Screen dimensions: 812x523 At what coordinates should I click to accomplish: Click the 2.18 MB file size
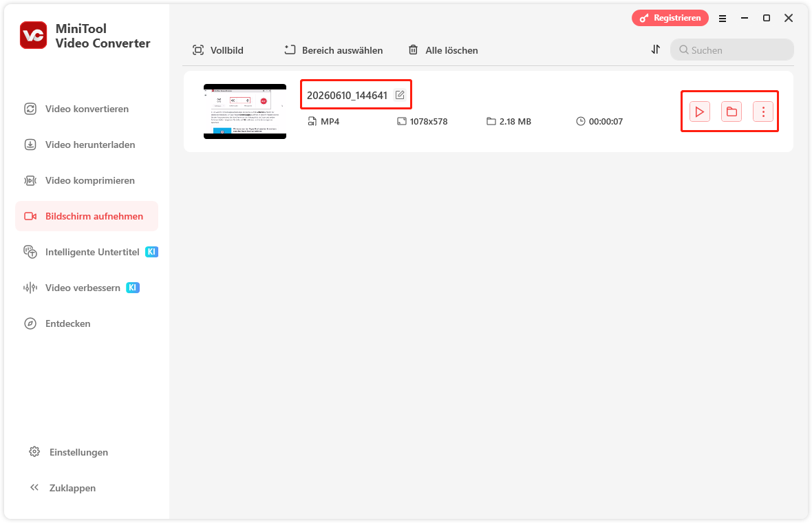tap(515, 122)
